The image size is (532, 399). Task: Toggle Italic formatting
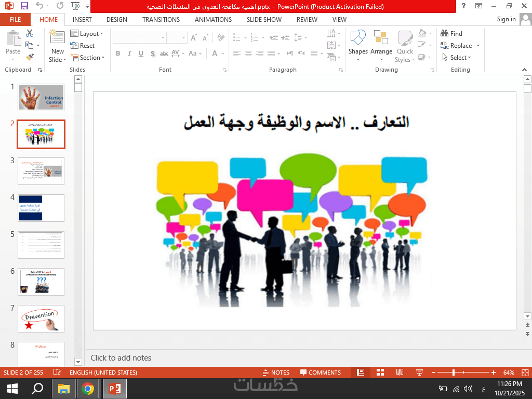(x=129, y=54)
